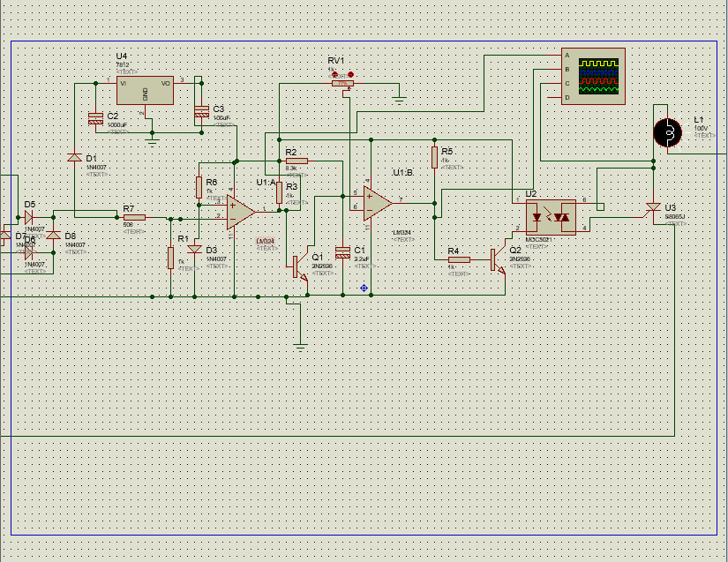Click the L1 lamp symbol
The width and height of the screenshot is (728, 562).
tap(668, 132)
